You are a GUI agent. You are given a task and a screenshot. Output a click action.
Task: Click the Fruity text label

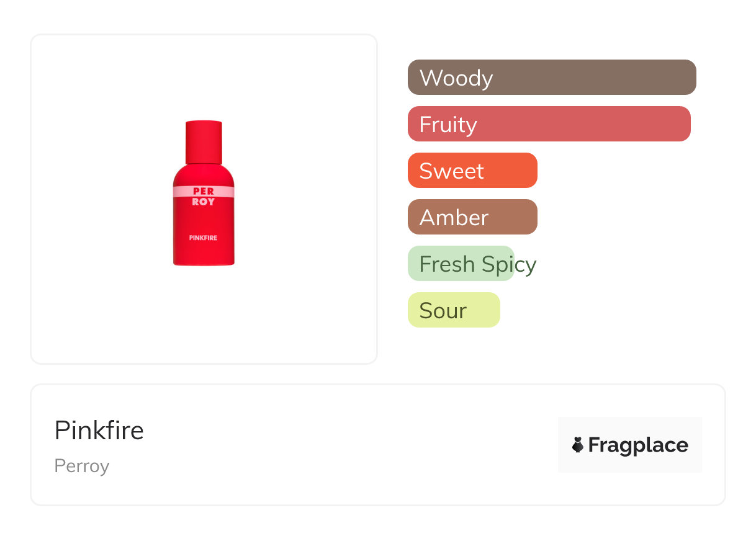coord(448,125)
